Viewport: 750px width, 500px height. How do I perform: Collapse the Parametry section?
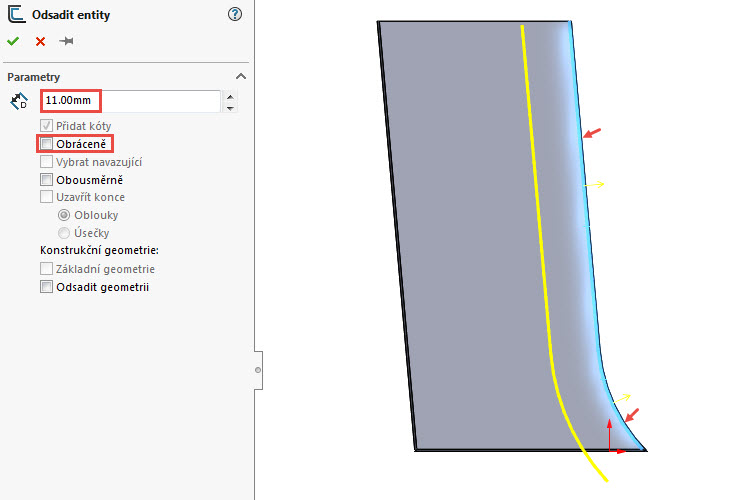point(241,77)
